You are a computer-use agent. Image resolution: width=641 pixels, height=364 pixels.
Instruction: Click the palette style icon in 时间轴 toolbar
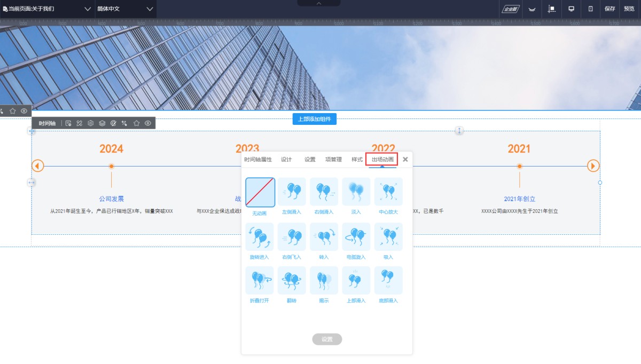[x=113, y=123]
